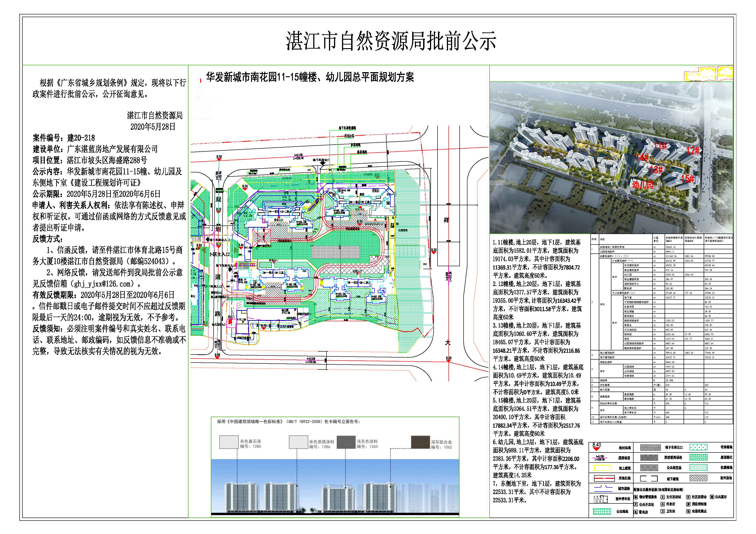Click the 浅灰色涂料 1263 color swatch
The image size is (756, 534).
click(346, 442)
